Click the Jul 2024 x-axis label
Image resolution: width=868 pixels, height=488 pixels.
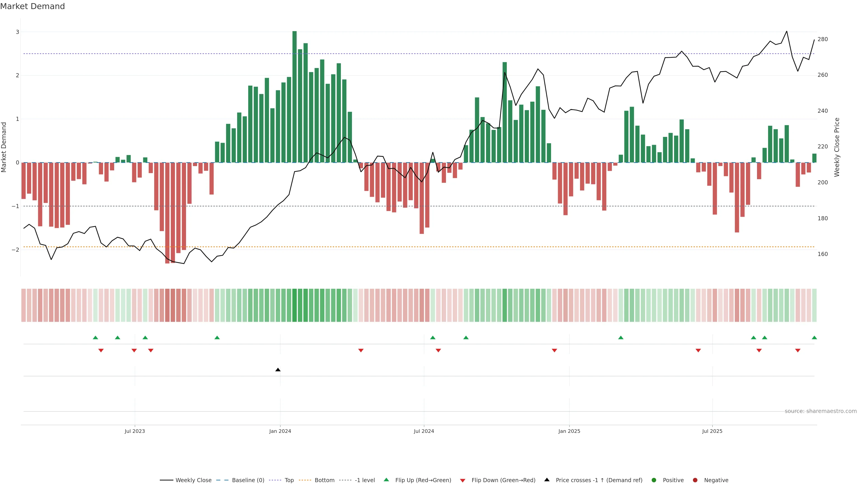pyautogui.click(x=424, y=432)
